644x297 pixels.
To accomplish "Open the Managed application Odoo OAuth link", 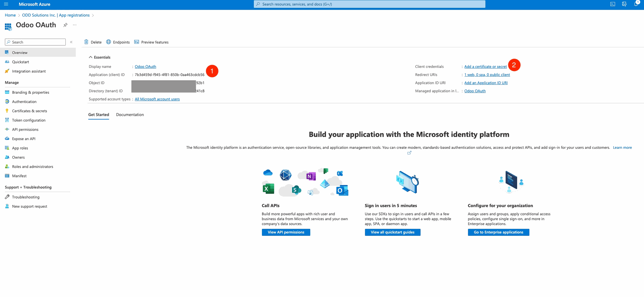I will coord(475,91).
